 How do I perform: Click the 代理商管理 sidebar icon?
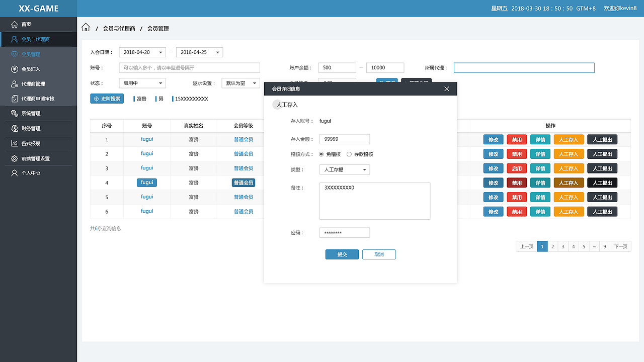[14, 84]
